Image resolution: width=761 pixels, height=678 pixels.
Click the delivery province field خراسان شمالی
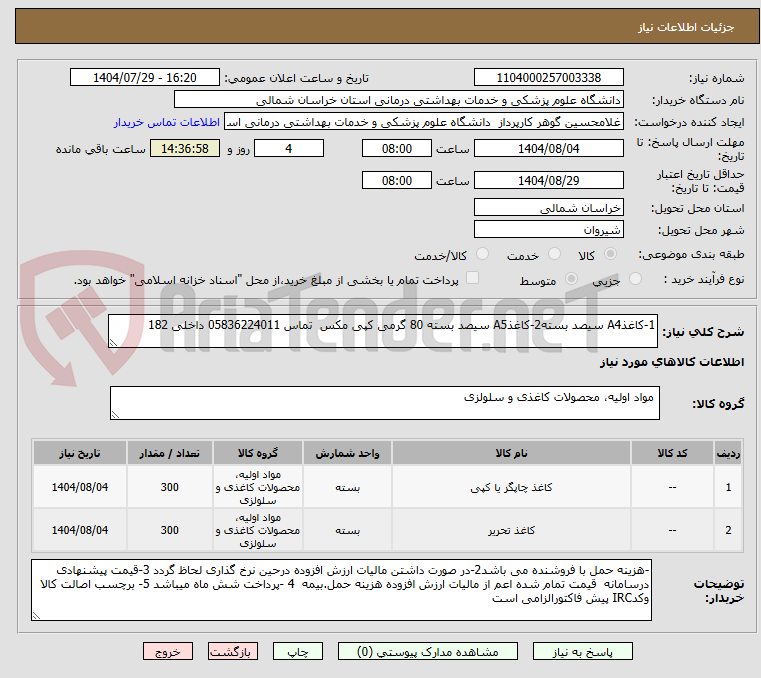pyautogui.click(x=548, y=208)
